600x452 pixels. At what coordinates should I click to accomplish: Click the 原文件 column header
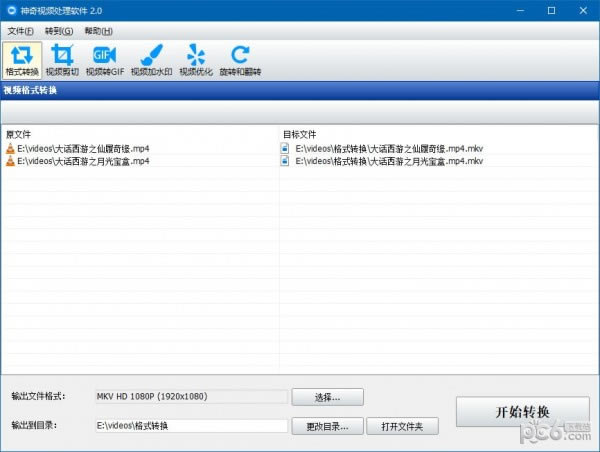tap(18, 134)
